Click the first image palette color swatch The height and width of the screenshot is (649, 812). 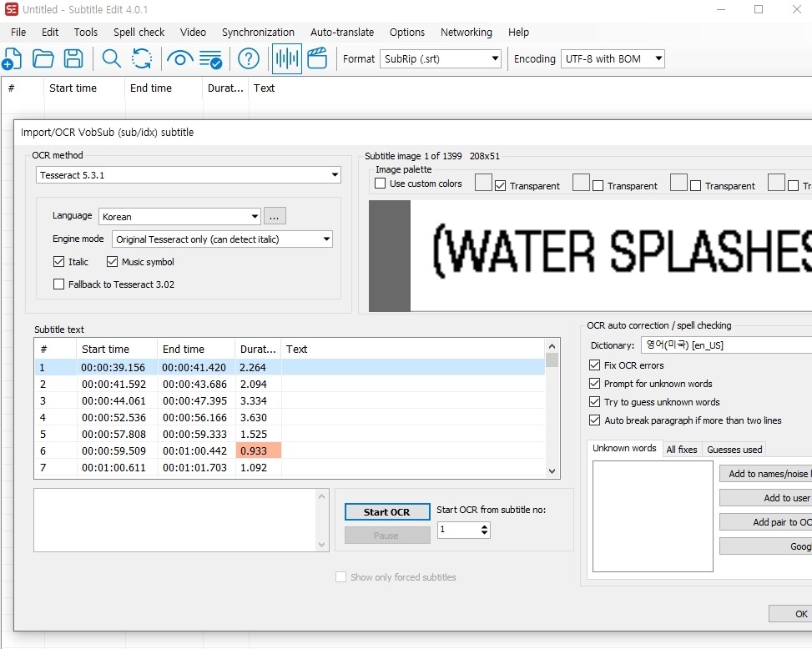coord(483,183)
